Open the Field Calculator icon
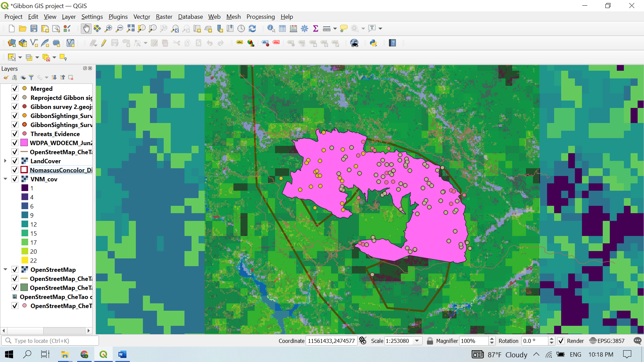The height and width of the screenshot is (362, 644). coord(293,28)
